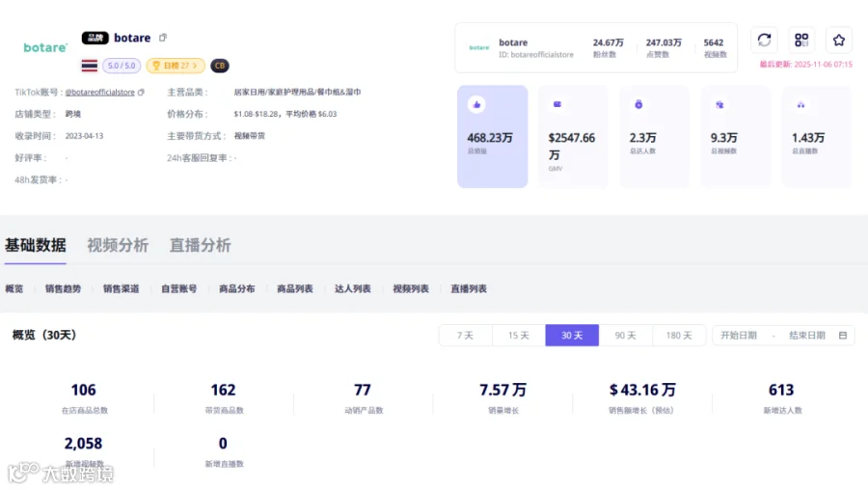Switch to the 视频分析 tab
The height and width of the screenshot is (490, 868).
coord(118,245)
